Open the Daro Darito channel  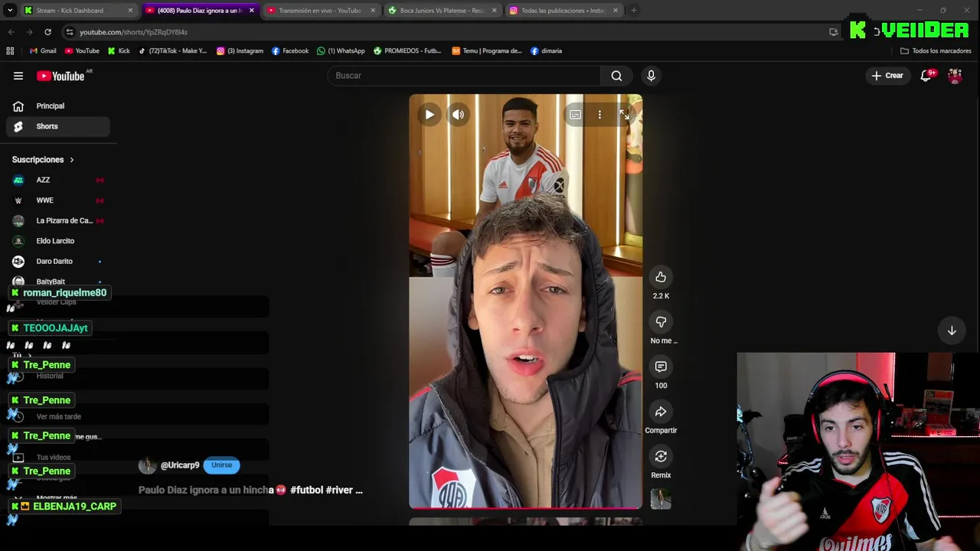pos(58,261)
